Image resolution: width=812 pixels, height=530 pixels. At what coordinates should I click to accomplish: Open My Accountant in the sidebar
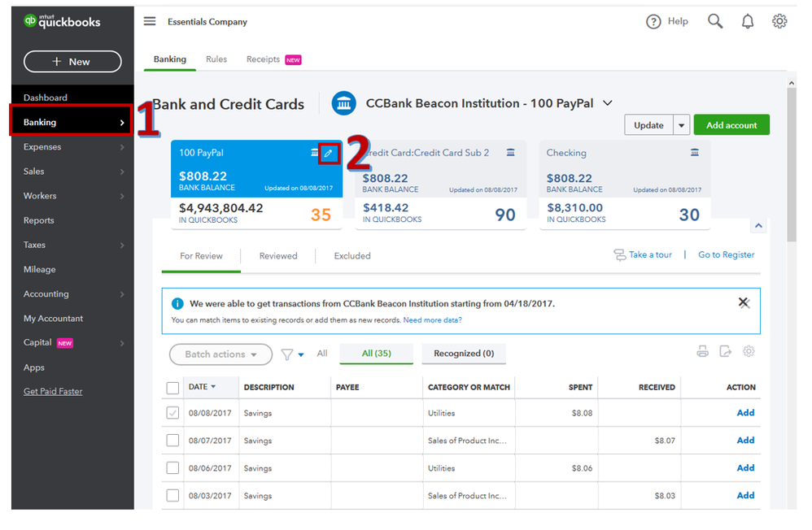click(x=53, y=319)
